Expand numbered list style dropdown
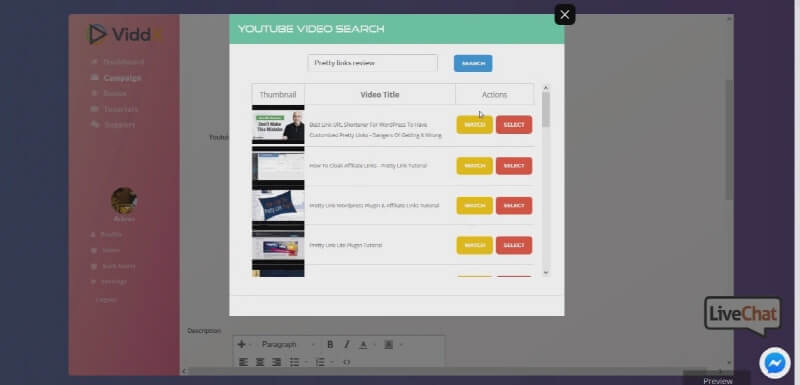The height and width of the screenshot is (385, 800). coord(332,363)
